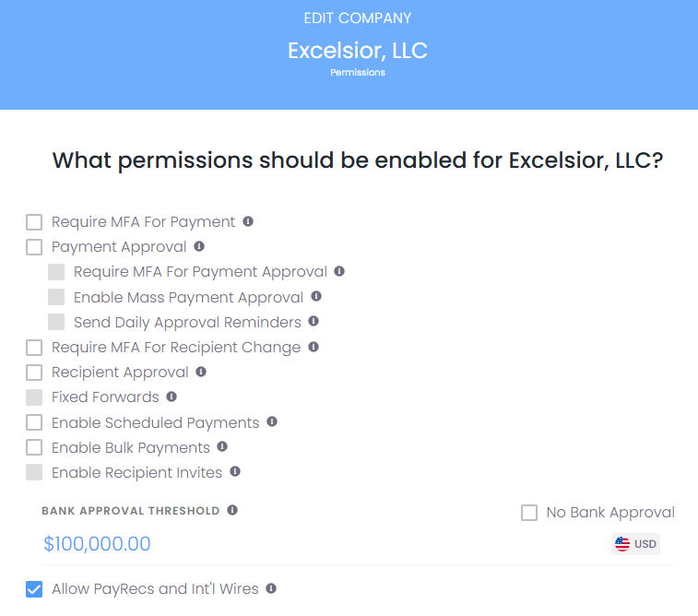Image resolution: width=698 pixels, height=616 pixels.
Task: Enable the Recipient Approval checkbox
Action: pos(34,373)
